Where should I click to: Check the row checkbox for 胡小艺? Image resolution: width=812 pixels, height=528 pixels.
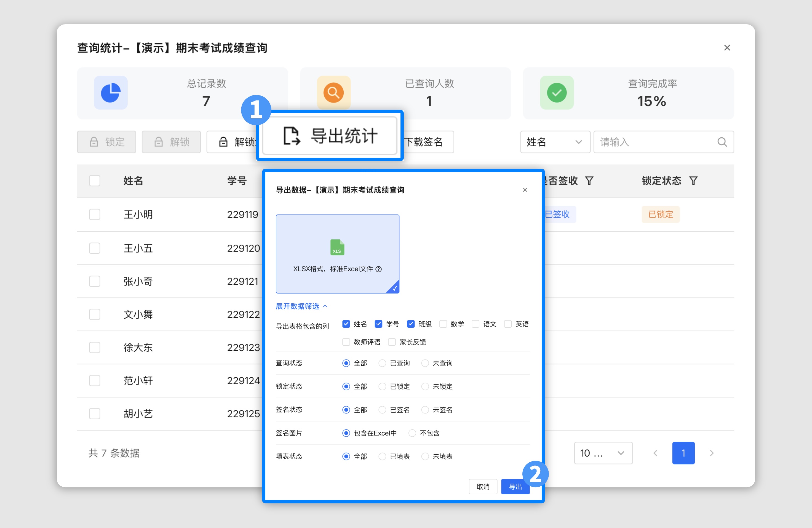tap(95, 414)
